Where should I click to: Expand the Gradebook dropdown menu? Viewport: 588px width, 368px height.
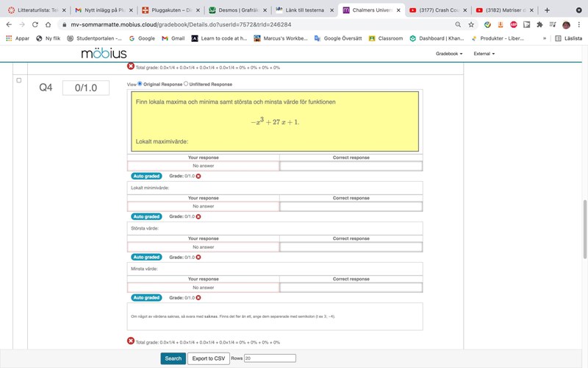click(448, 54)
